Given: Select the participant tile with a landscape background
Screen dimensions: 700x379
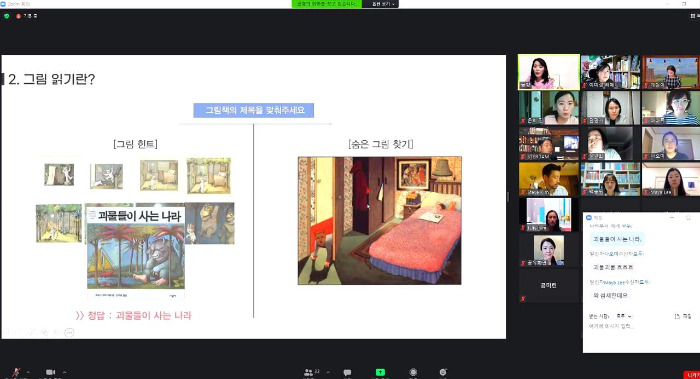Looking at the screenshot, I should pos(671,72).
